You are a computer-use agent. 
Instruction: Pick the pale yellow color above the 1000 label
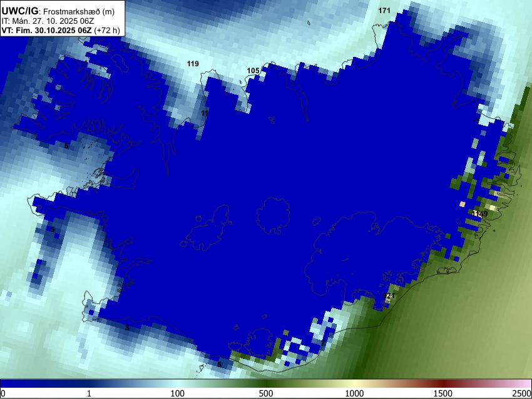click(x=354, y=384)
